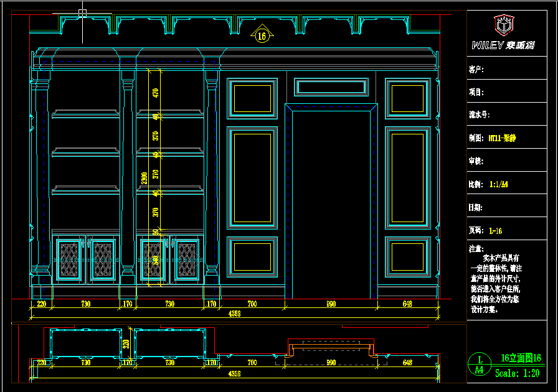This screenshot has height=392, width=558.
Task: Select the horizontal transom panel above the doorway
Action: (x=331, y=87)
